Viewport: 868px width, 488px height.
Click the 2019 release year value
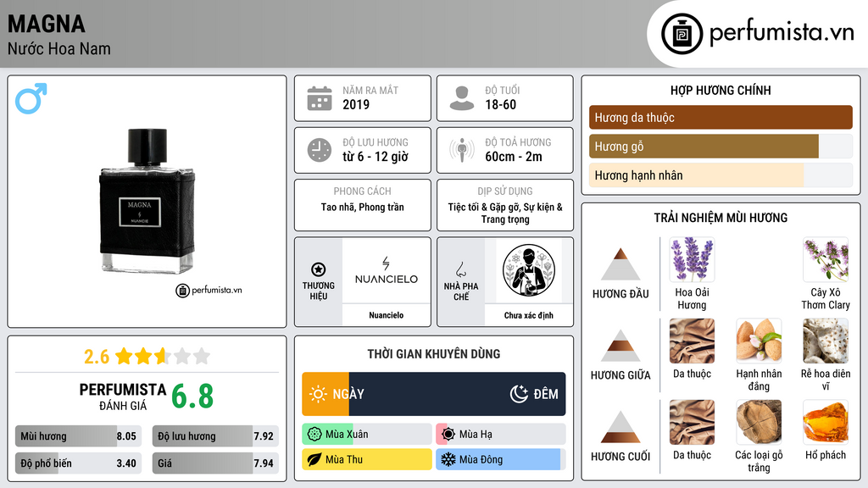pos(356,104)
